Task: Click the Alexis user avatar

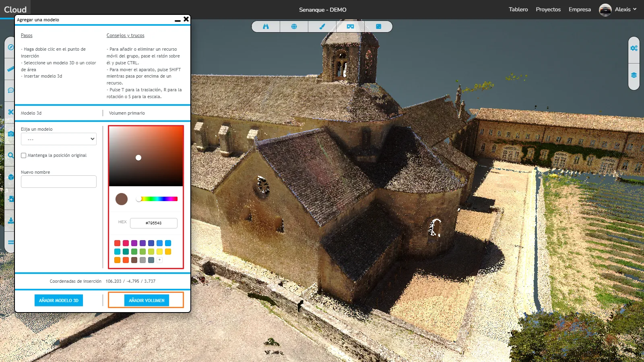Action: [x=605, y=10]
